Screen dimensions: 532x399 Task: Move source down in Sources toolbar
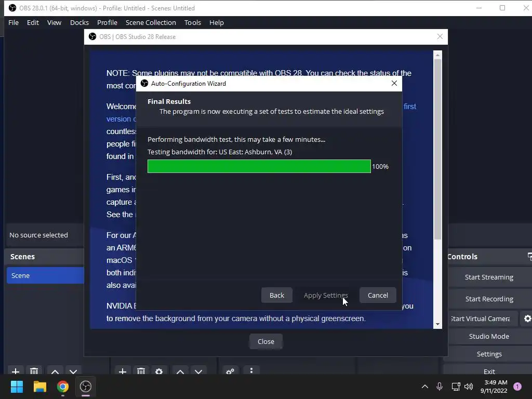point(198,371)
